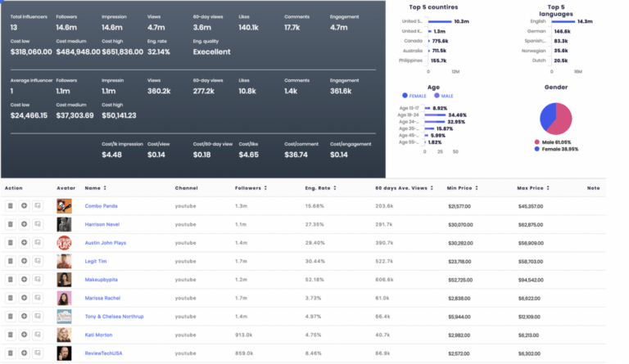The image size is (629, 364).
Task: Open the note icon for Marissa Rachel
Action: pyautogui.click(x=38, y=298)
